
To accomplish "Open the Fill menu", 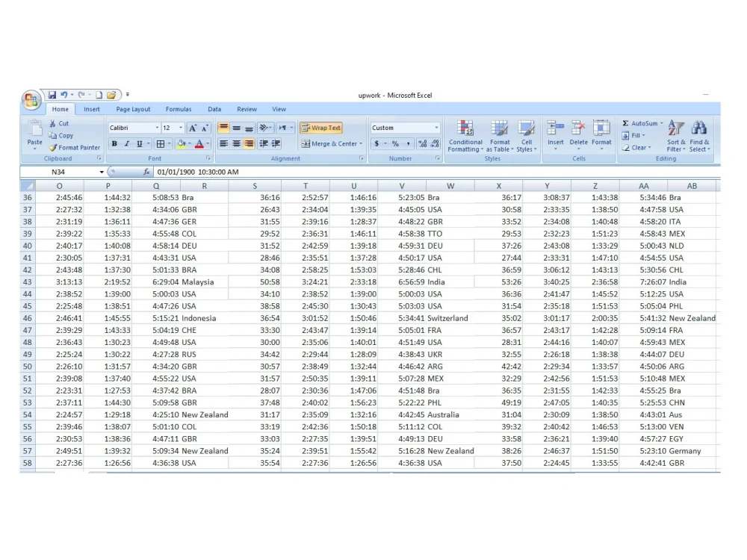I will point(633,136).
